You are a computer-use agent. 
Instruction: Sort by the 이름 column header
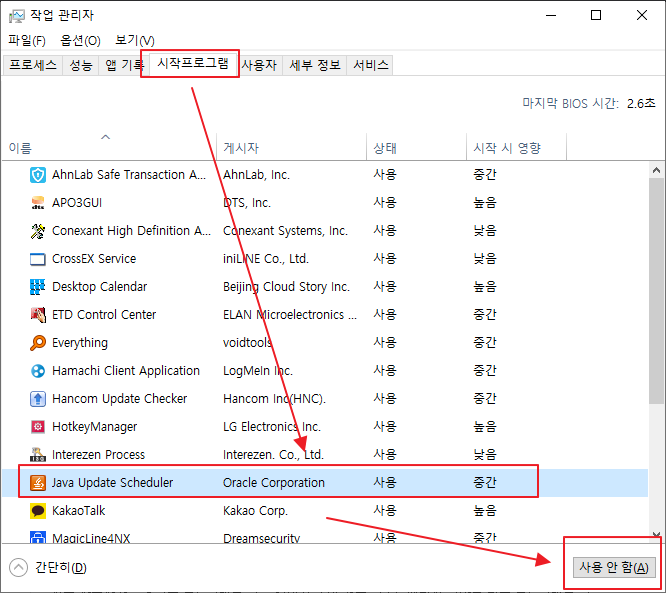point(109,147)
